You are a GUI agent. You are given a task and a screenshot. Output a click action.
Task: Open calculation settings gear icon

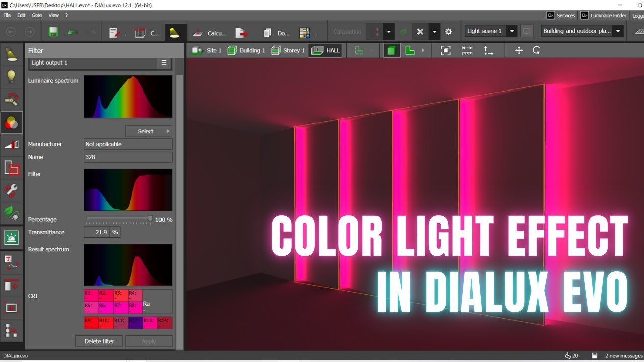[449, 32]
